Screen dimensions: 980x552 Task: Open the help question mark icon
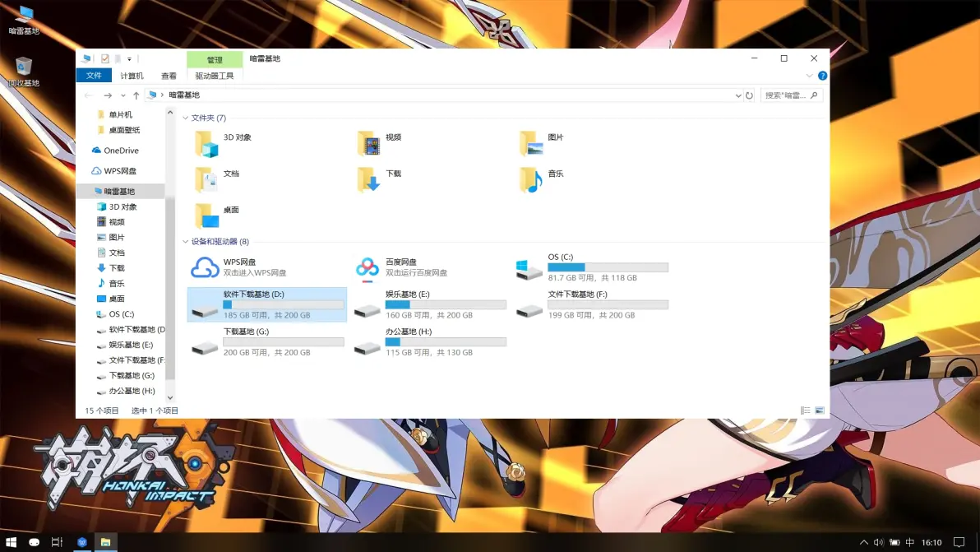[x=822, y=76]
